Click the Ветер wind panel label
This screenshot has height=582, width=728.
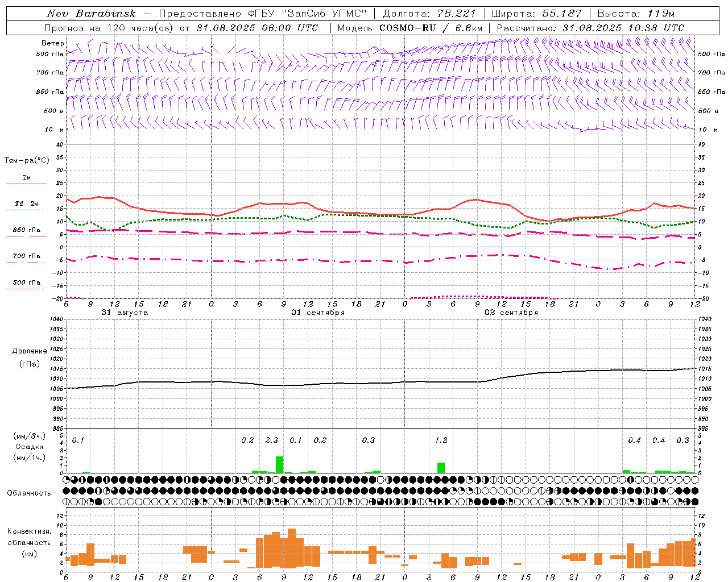(x=53, y=43)
